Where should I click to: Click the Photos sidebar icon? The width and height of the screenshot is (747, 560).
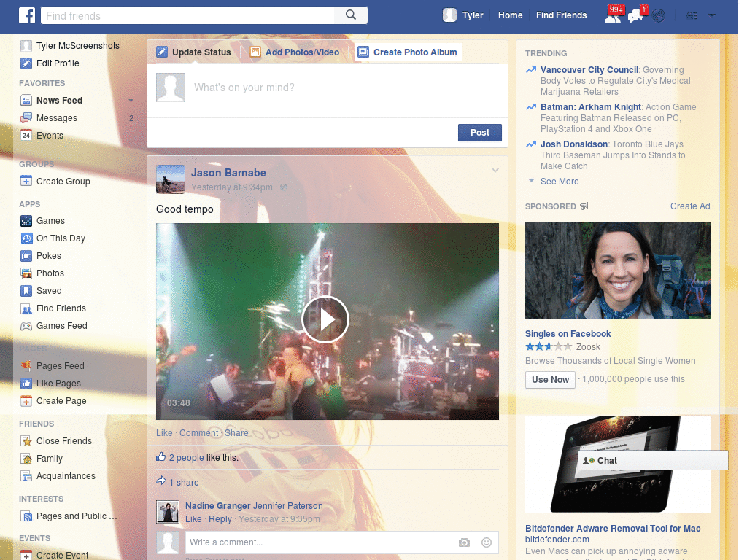point(26,273)
